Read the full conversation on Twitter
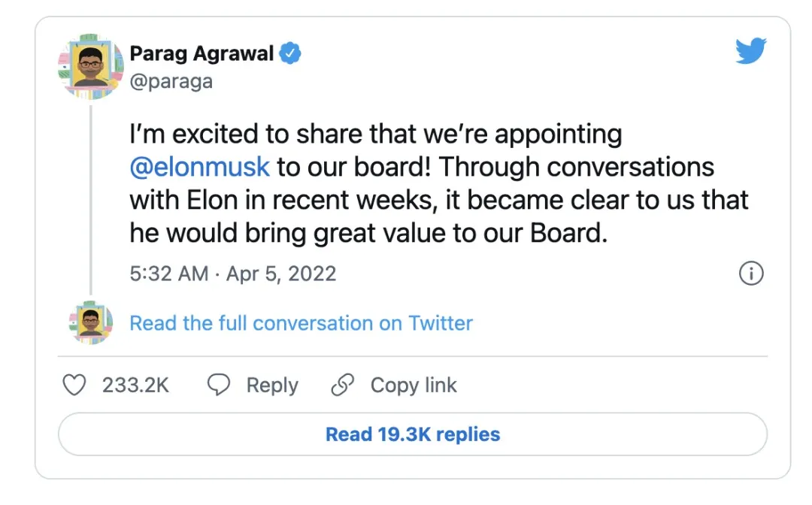This screenshot has width=812, height=505. click(301, 323)
